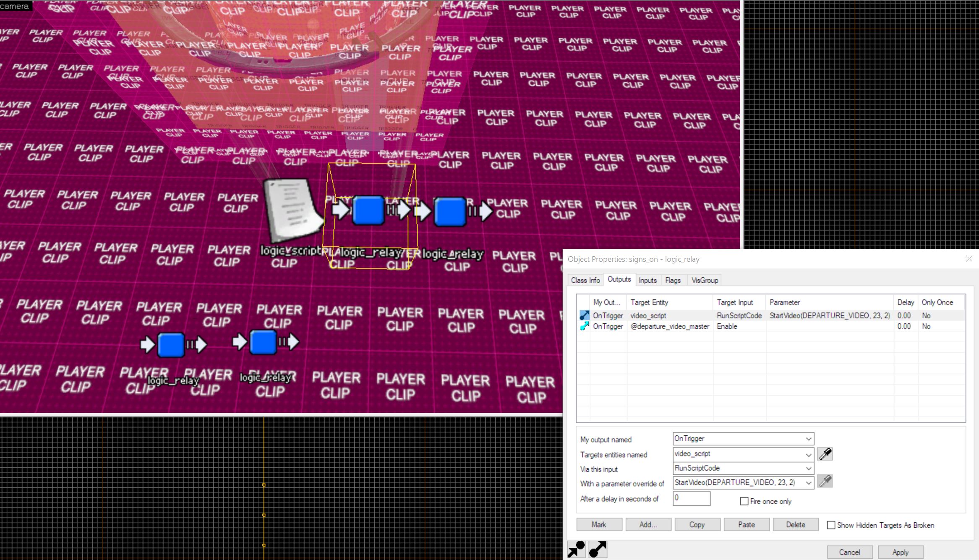Click the delay in seconds input field
Viewport: 979px width, 560px height.
pyautogui.click(x=691, y=498)
